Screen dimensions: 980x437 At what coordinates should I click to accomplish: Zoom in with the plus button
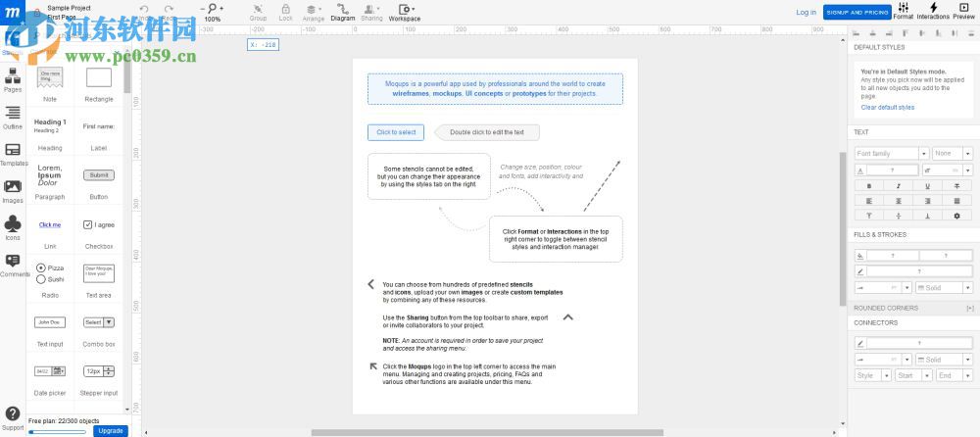pyautogui.click(x=221, y=9)
